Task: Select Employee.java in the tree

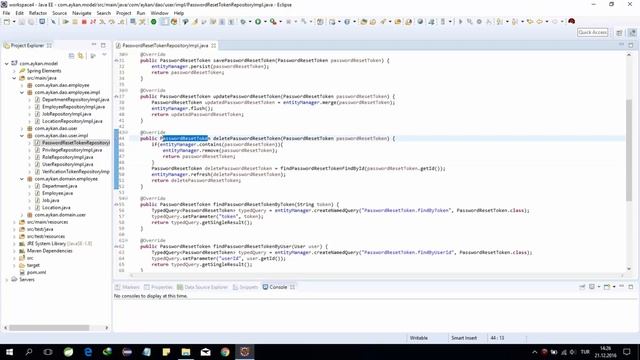Action: point(58,193)
